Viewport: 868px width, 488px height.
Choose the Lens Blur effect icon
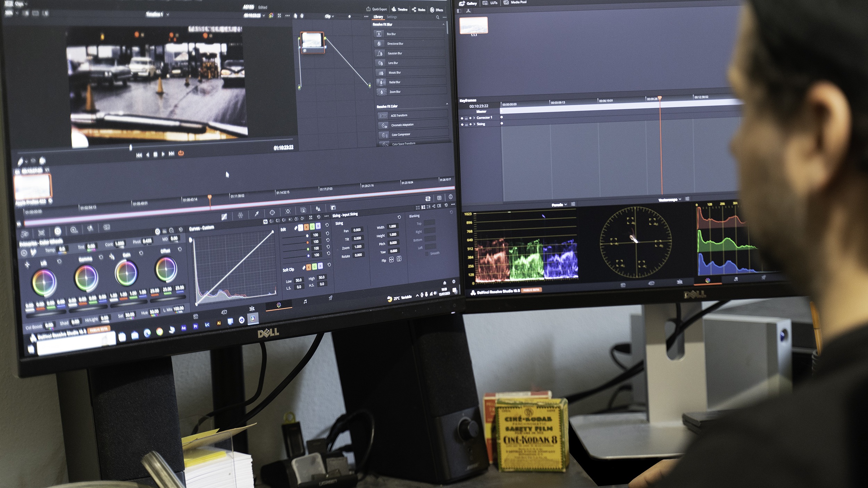click(x=380, y=63)
